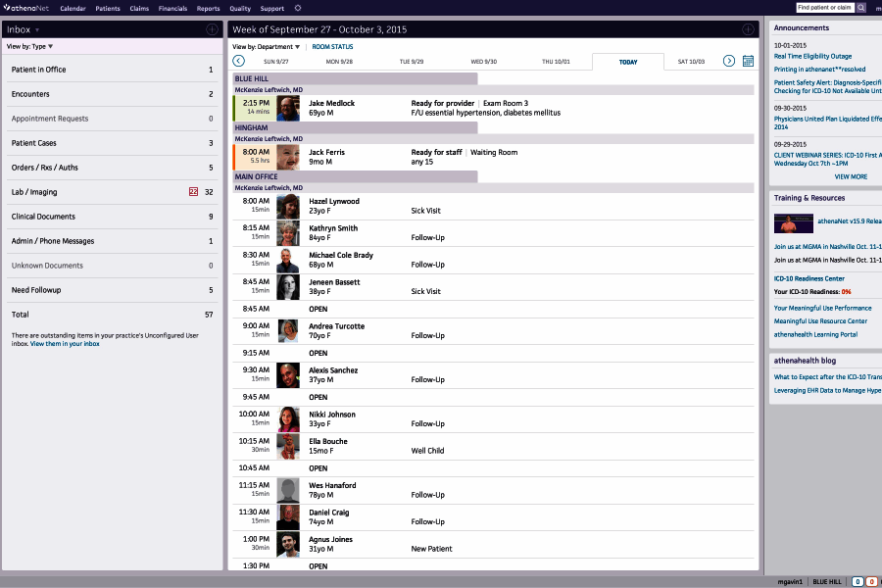Select Jake Medlock's patient photo thumbnail

(287, 108)
